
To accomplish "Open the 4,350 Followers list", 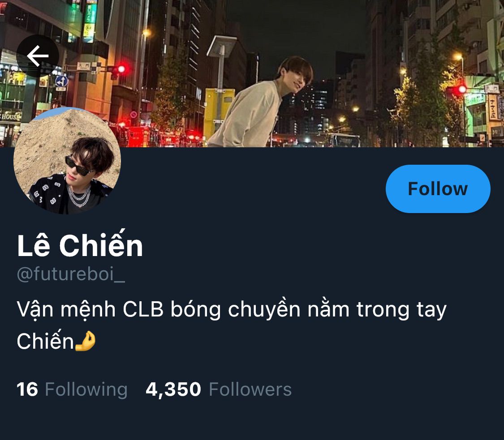I will click(219, 389).
